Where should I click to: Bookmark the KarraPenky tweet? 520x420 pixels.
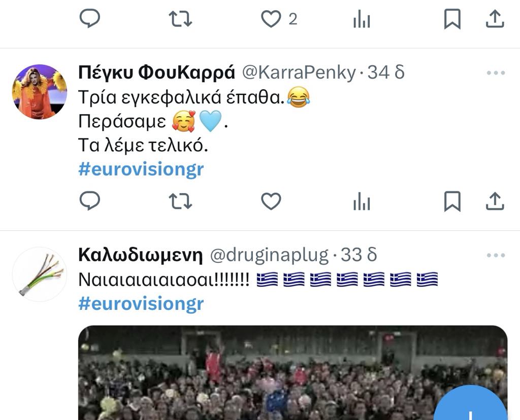click(x=452, y=201)
